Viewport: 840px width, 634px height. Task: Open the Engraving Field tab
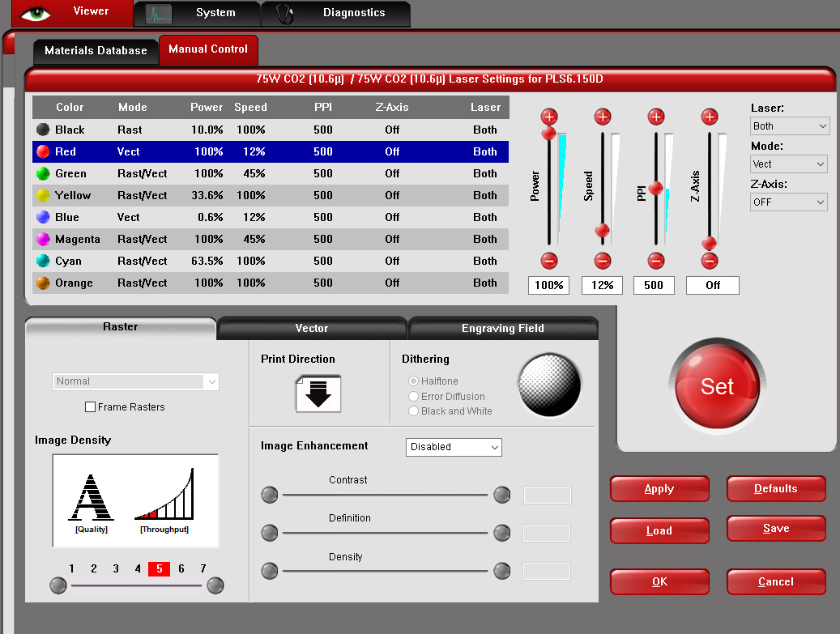(503, 328)
